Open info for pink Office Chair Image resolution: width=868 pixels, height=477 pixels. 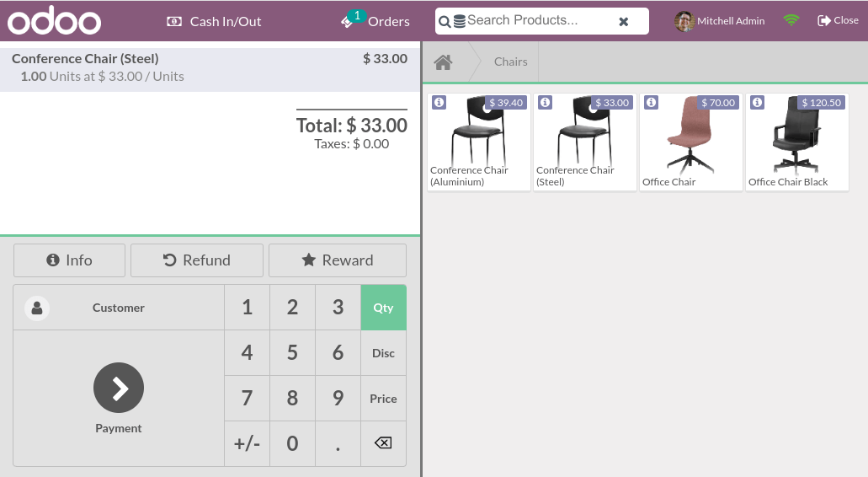pos(651,103)
